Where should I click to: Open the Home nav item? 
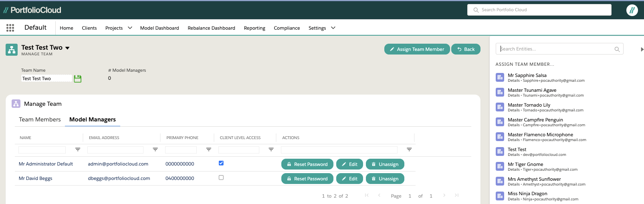[x=67, y=28]
